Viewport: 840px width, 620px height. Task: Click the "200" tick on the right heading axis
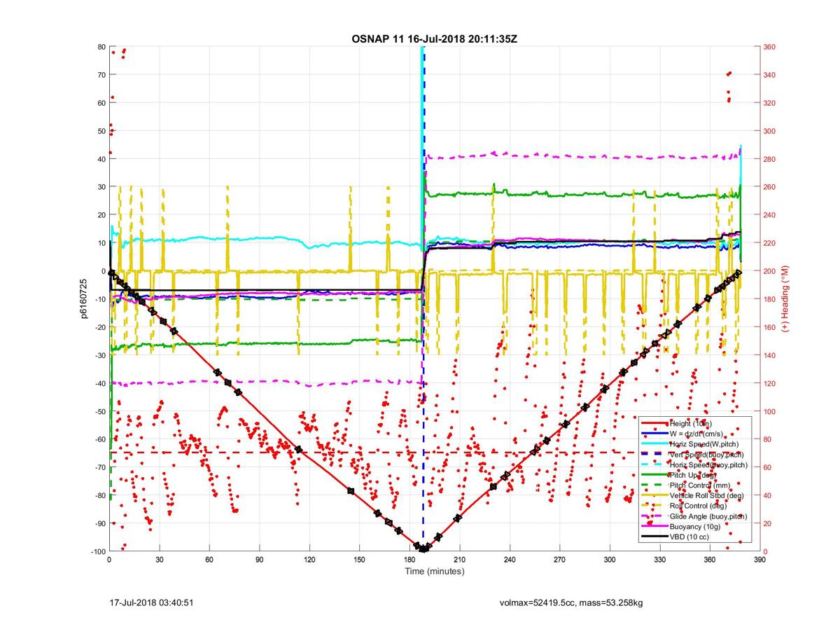pos(769,271)
